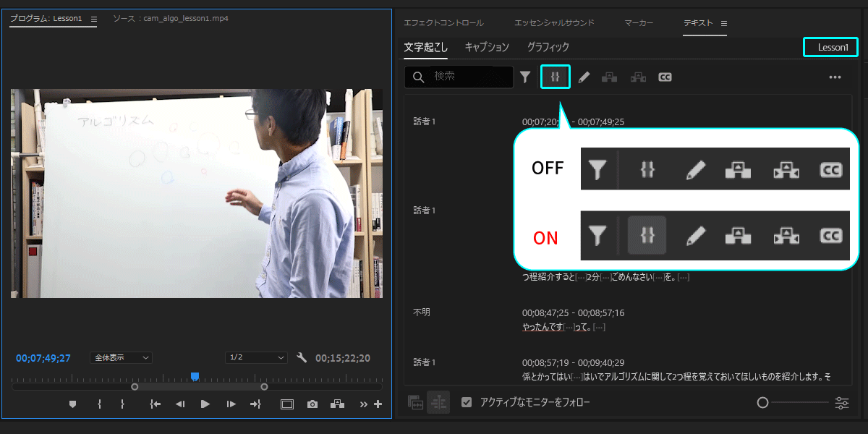
Task: Open the slider settings icon at bottom right
Action: pos(842,403)
